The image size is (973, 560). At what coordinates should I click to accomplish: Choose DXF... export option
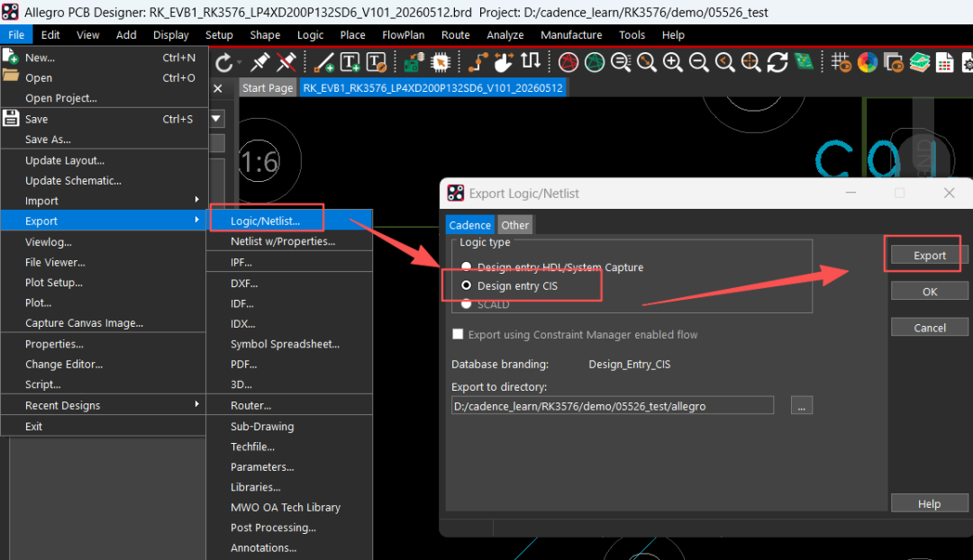[x=289, y=283]
